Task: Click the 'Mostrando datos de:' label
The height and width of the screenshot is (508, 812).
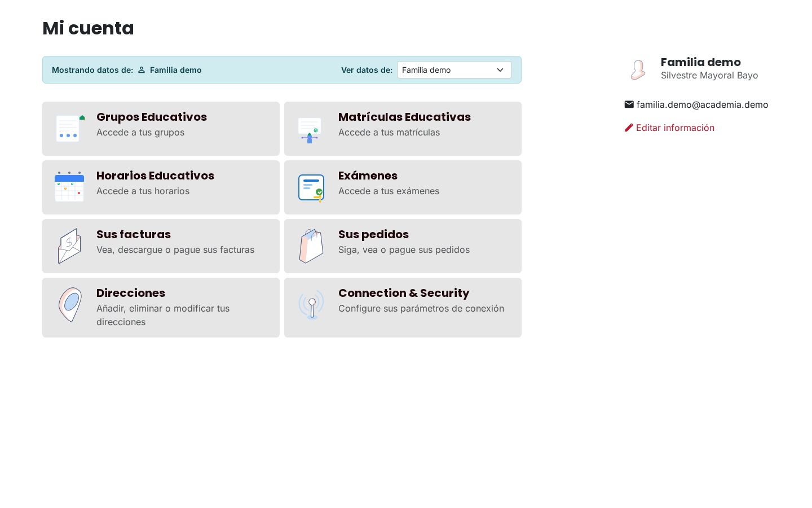Action: coord(92,70)
